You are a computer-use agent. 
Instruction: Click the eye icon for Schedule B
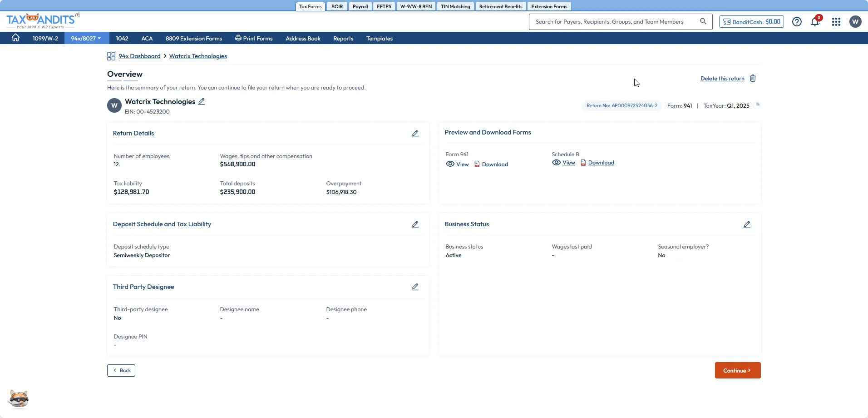[x=556, y=162]
